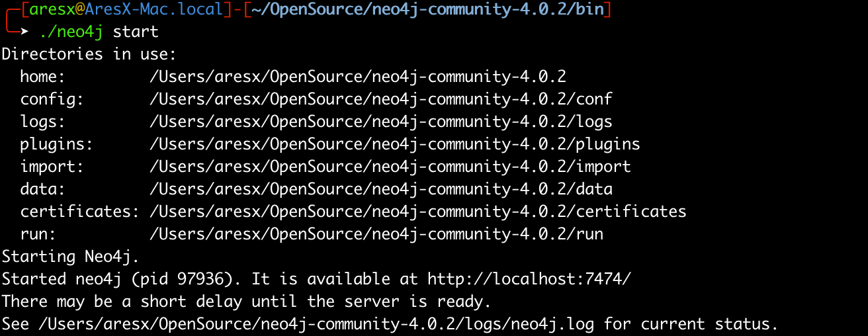Click the logs directory path ending in /logs
This screenshot has height=336, width=868.
[x=381, y=122]
